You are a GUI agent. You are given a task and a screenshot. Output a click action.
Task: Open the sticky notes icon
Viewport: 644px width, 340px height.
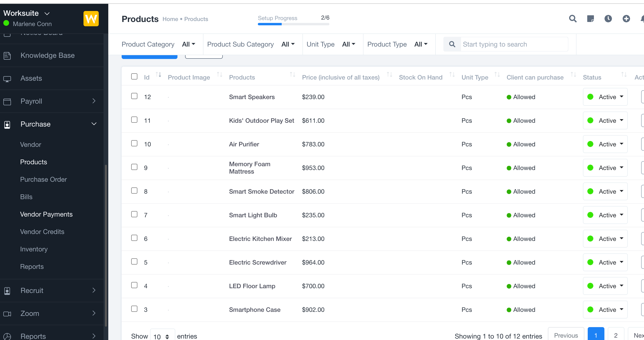point(590,19)
